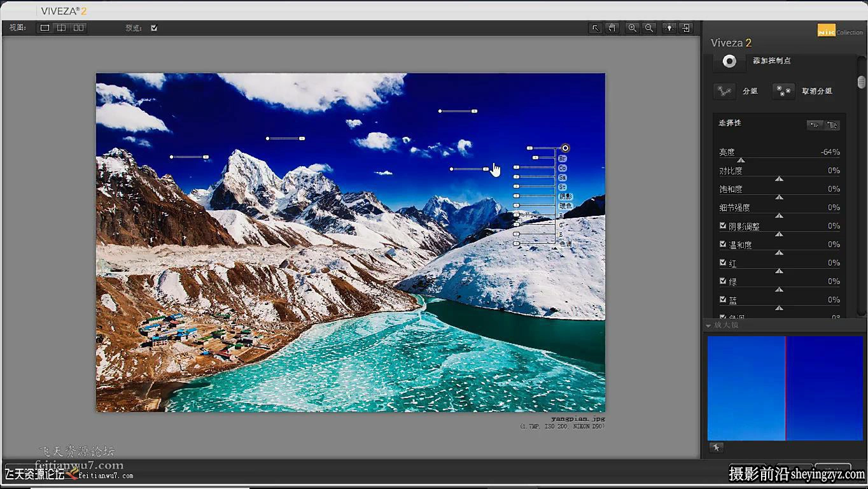Click the 暖色 warmth label on control point

point(565,206)
